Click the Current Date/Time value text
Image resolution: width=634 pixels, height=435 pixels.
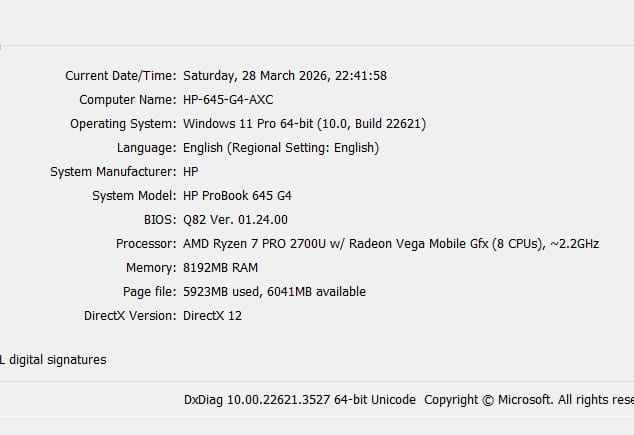[285, 76]
